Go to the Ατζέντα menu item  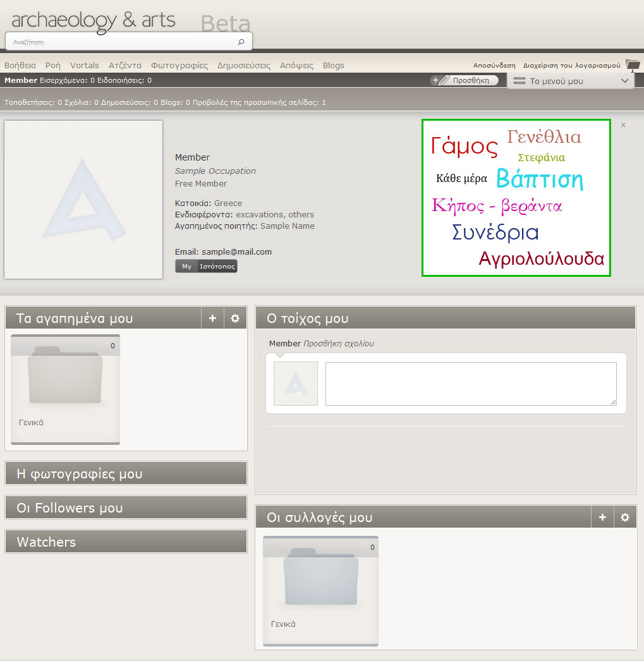[125, 65]
